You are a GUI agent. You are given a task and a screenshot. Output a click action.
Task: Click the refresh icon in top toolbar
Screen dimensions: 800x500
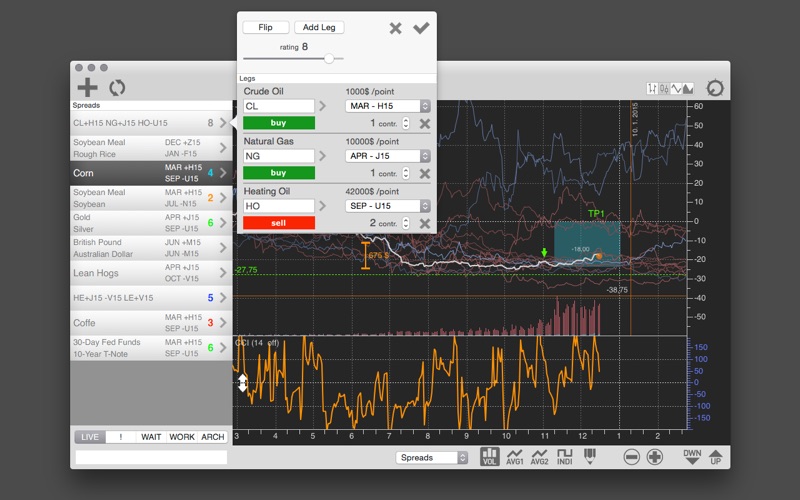pos(117,87)
